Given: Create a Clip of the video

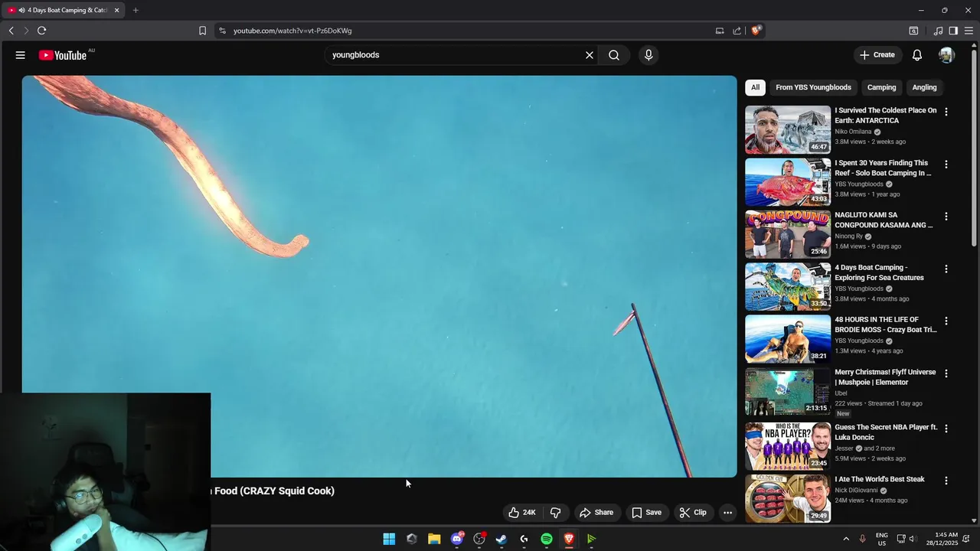Looking at the screenshot, I should [692, 513].
